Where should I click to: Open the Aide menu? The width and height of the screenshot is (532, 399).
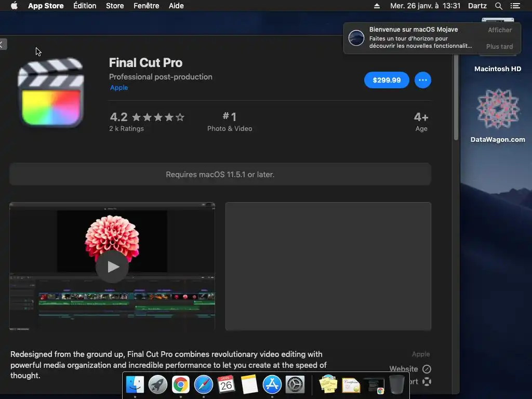coord(177,6)
